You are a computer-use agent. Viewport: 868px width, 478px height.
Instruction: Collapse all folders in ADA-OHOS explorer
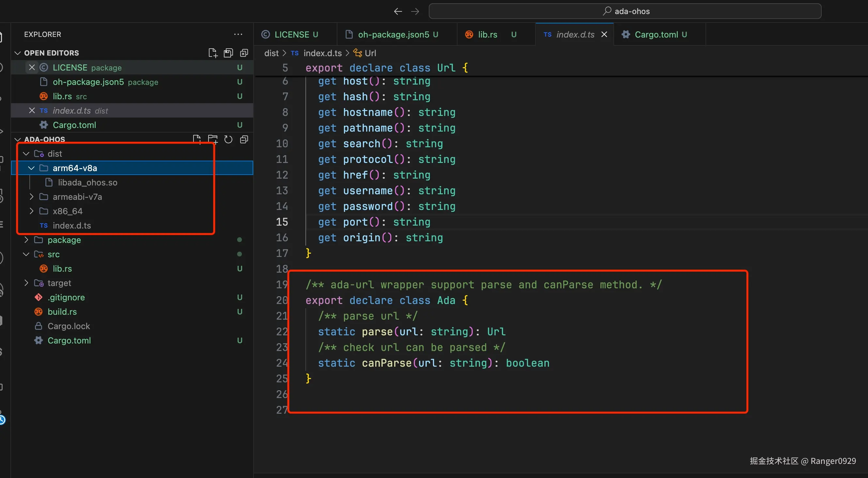pos(244,139)
